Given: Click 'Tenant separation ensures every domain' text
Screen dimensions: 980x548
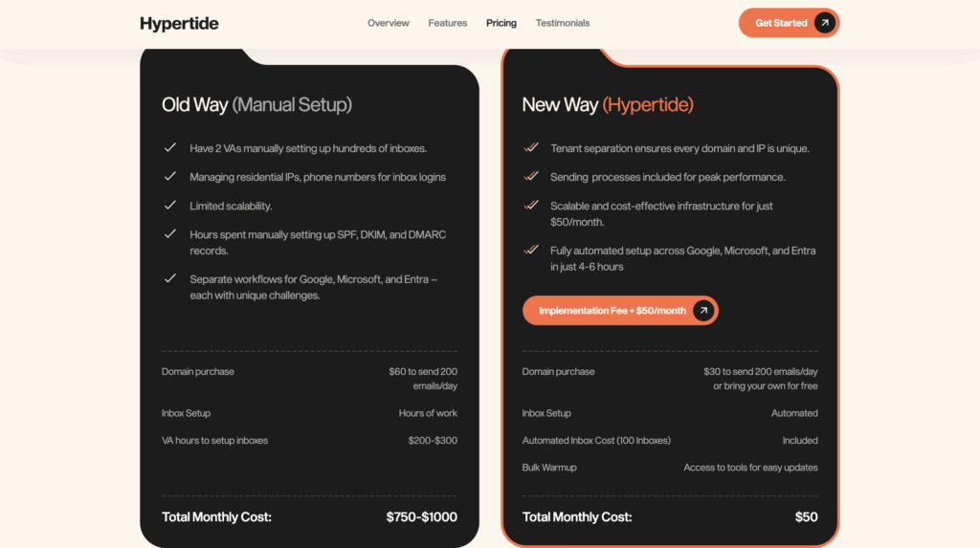Looking at the screenshot, I should tap(679, 148).
